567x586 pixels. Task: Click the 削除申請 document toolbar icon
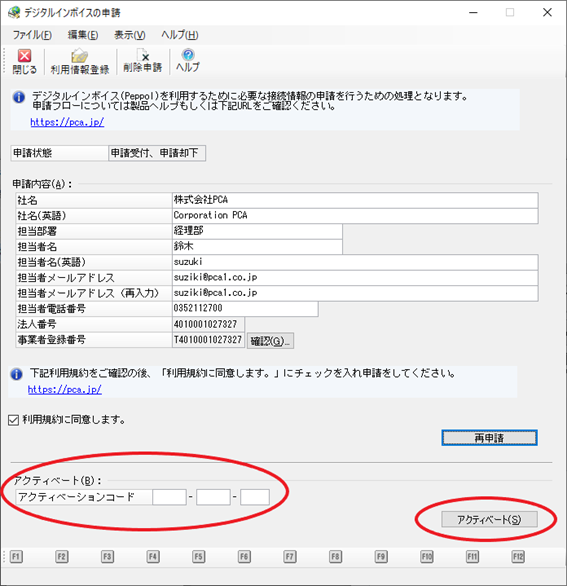coord(143,55)
